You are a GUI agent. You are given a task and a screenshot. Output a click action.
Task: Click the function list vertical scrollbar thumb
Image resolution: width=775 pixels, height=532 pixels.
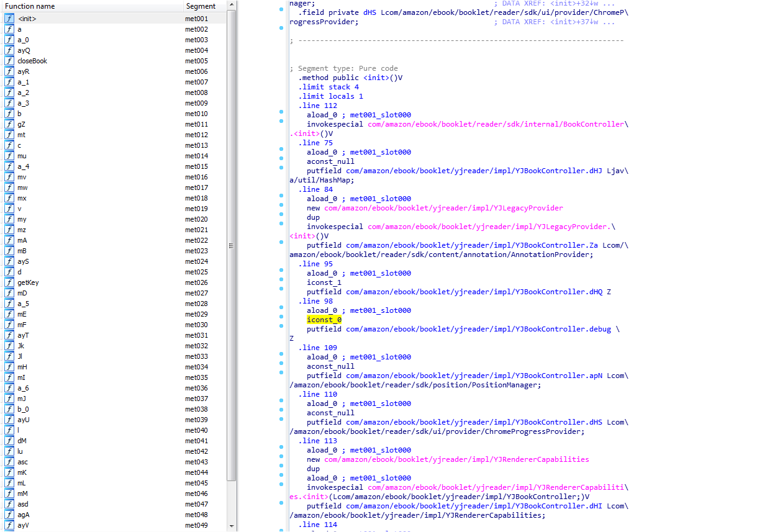point(232,245)
